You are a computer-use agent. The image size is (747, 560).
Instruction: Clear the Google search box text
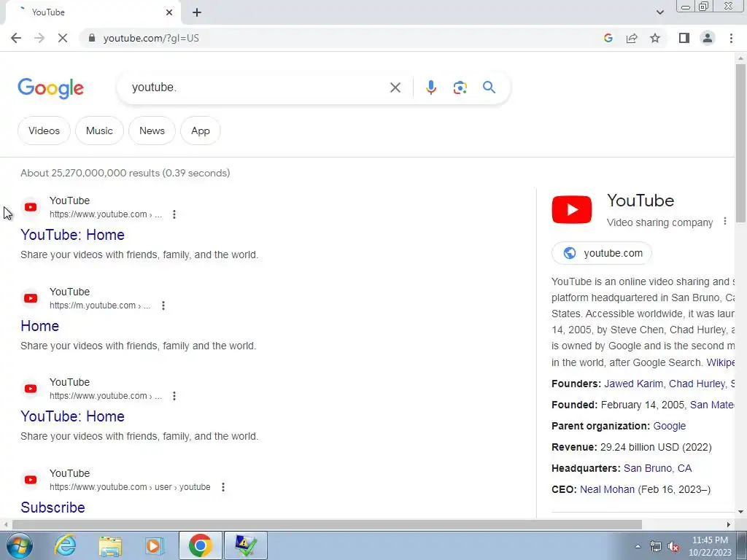395,87
